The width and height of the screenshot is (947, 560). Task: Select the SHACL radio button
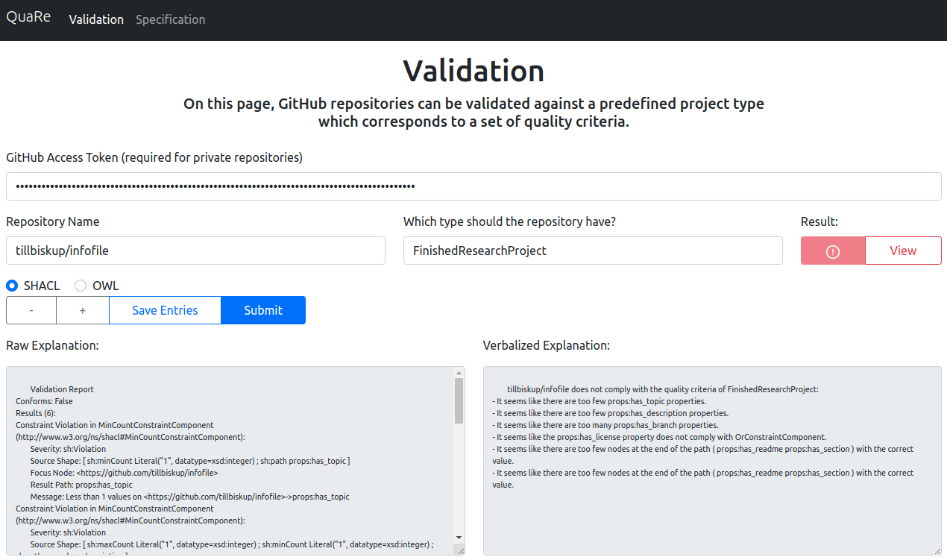coord(12,286)
